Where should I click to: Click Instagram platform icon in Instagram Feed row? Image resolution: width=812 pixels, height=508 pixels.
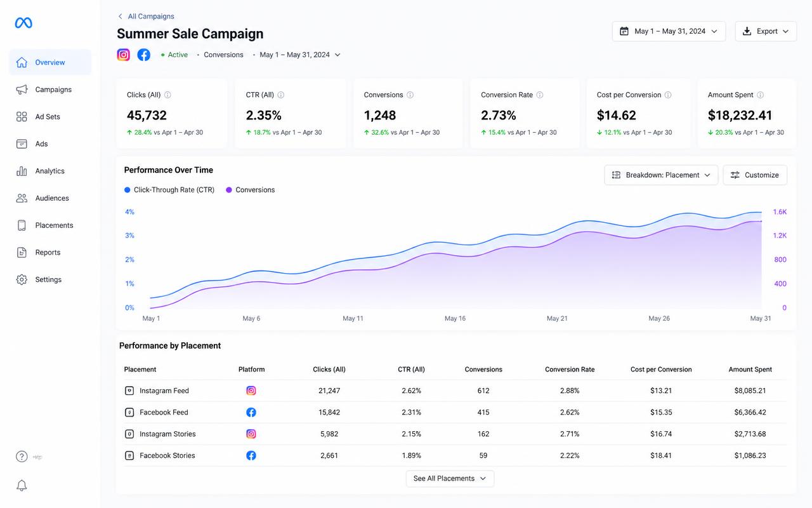point(251,391)
